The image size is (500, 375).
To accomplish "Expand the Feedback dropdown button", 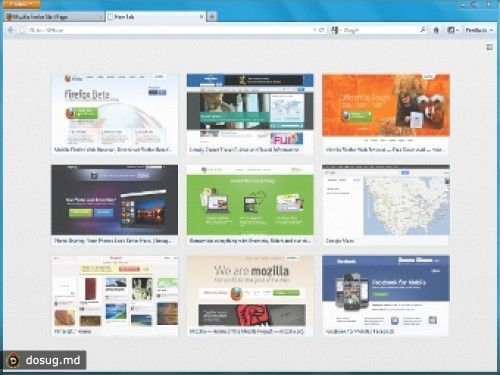I will [x=479, y=30].
